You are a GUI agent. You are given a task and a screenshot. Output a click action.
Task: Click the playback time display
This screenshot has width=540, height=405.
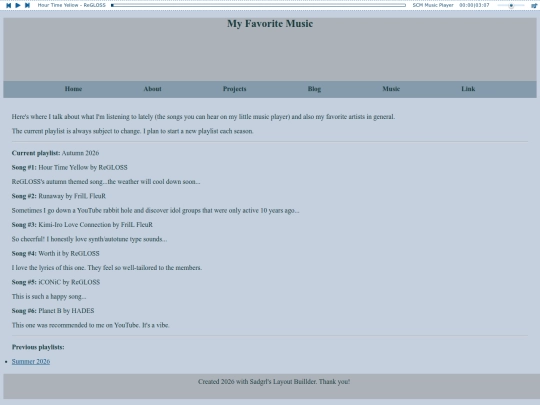474,5
